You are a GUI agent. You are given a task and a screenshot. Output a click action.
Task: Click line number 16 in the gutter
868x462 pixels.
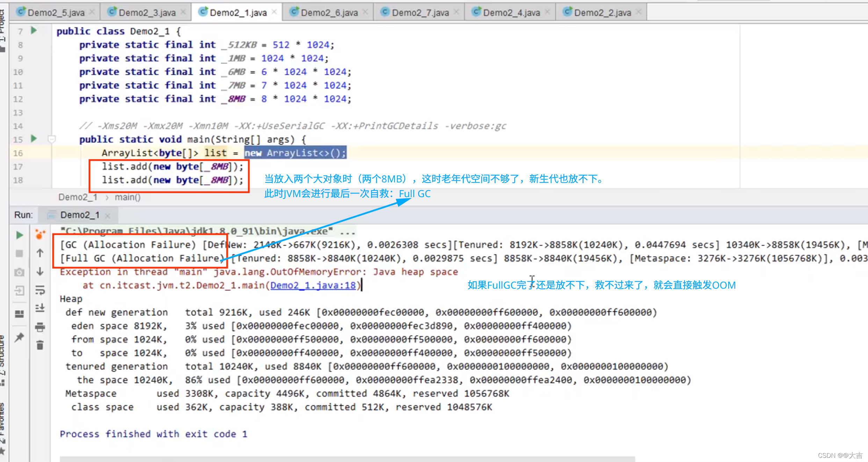(18, 153)
